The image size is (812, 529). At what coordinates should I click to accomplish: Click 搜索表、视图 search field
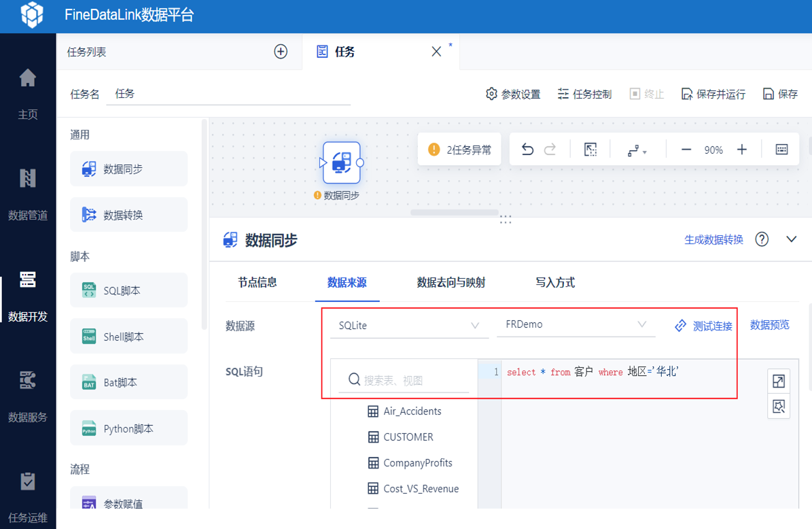pyautogui.click(x=404, y=380)
